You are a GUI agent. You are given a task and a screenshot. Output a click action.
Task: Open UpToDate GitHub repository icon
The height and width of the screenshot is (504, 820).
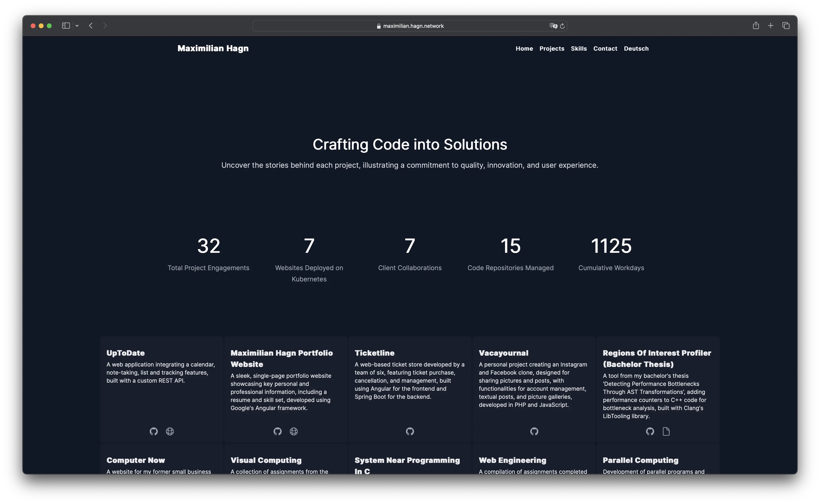pyautogui.click(x=154, y=431)
